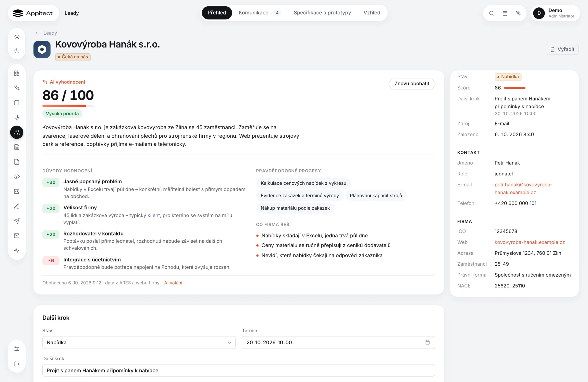The image size is (588, 382).
Task: Click the logout icon at sidebar bottom
Action: (17, 364)
